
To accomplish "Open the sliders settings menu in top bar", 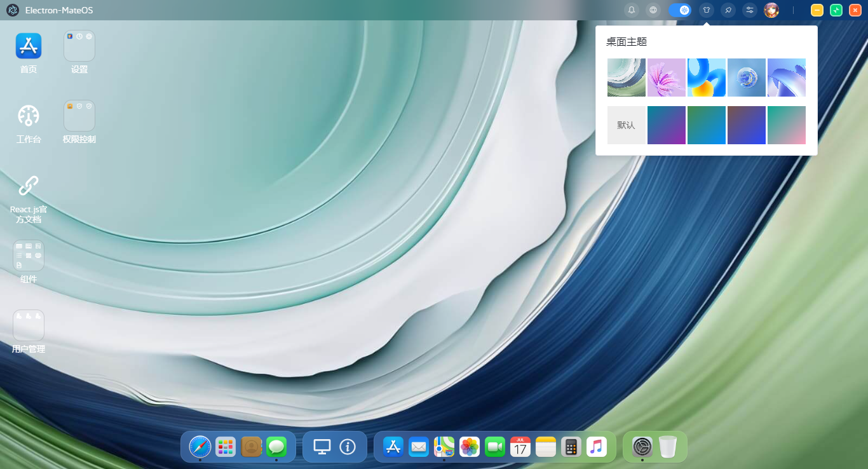I will pyautogui.click(x=750, y=10).
